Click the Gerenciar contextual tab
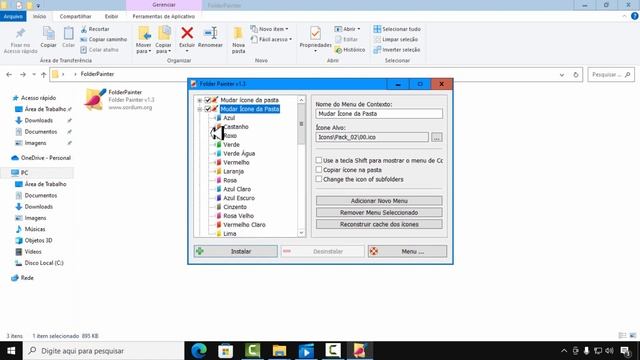This screenshot has height=360, width=640. (164, 5)
